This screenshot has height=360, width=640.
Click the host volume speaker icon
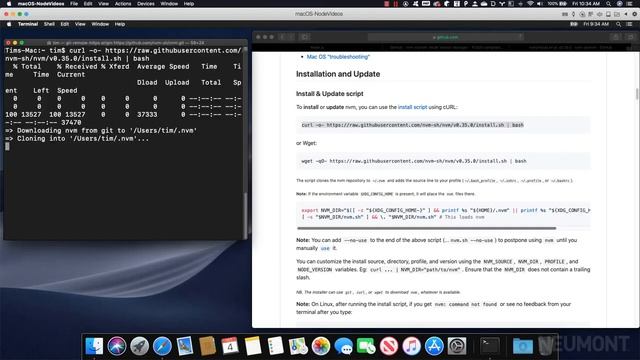point(540,4)
